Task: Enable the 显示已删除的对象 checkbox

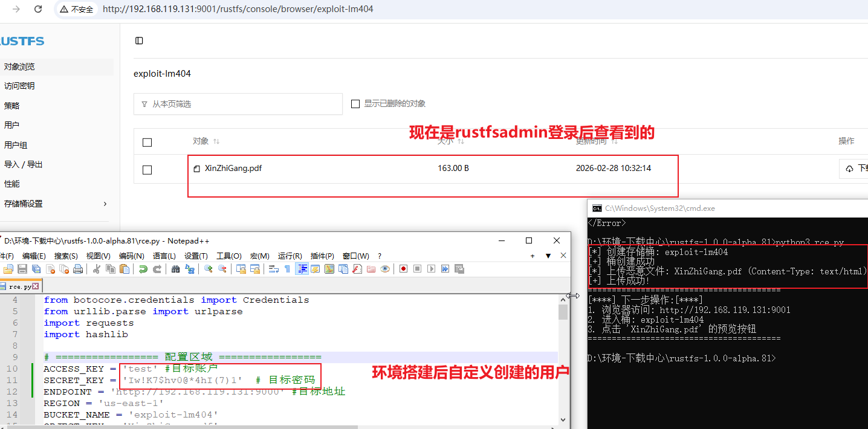Action: (355, 103)
